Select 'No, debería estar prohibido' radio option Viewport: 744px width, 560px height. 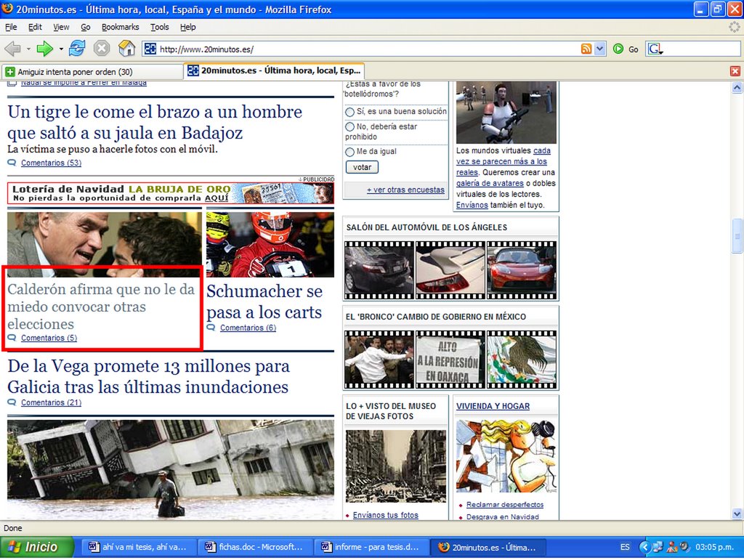coord(349,127)
